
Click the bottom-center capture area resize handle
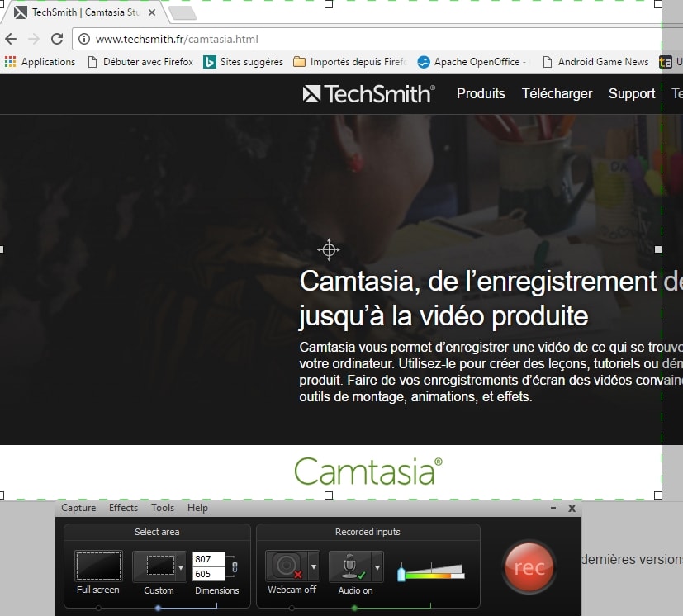(x=329, y=495)
